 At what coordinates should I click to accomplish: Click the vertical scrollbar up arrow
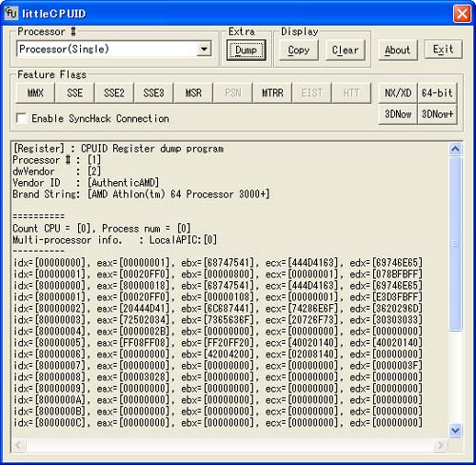[455, 149]
